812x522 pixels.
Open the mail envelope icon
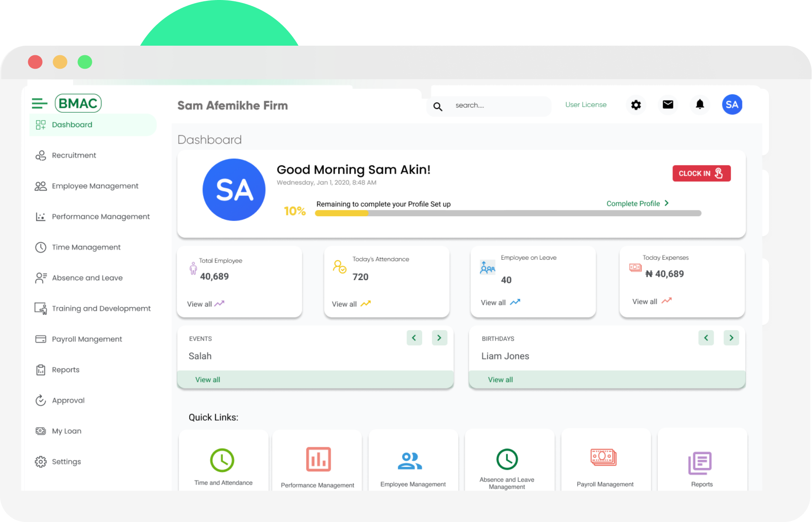click(668, 104)
